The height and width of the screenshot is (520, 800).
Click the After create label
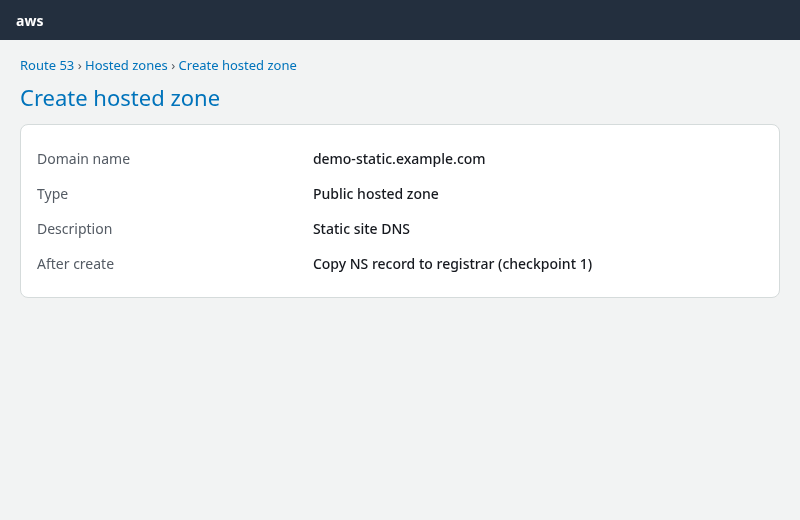pyautogui.click(x=75, y=264)
